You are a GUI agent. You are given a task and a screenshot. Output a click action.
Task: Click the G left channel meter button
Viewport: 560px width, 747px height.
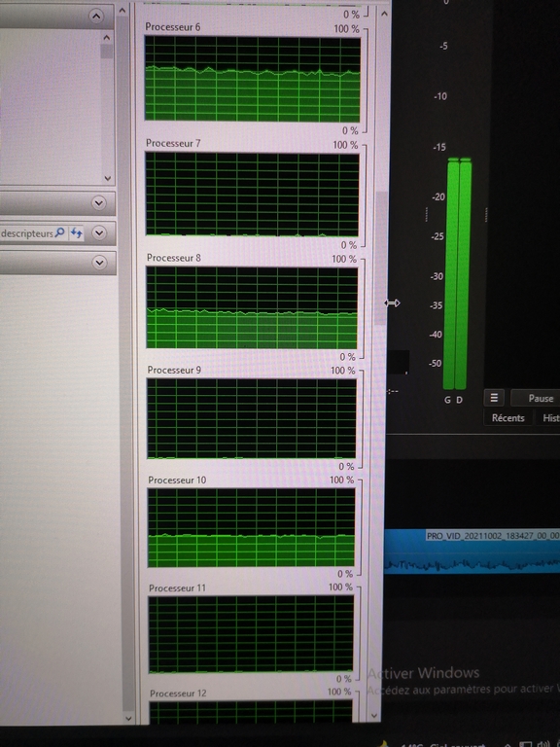(x=447, y=400)
